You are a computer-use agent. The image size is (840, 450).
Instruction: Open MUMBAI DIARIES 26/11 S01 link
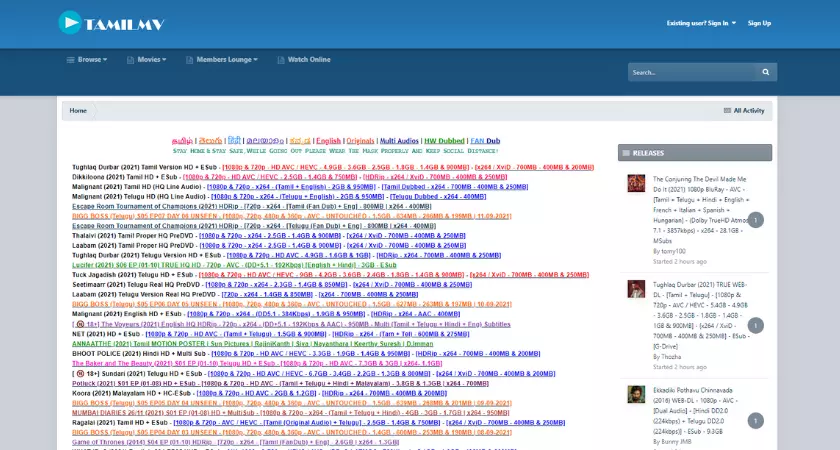[x=291, y=412]
